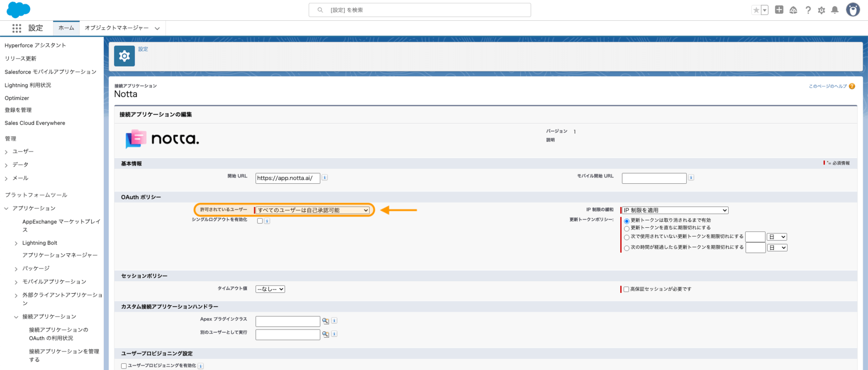Enable the シングルログアウトを有効化 checkbox

pyautogui.click(x=260, y=221)
